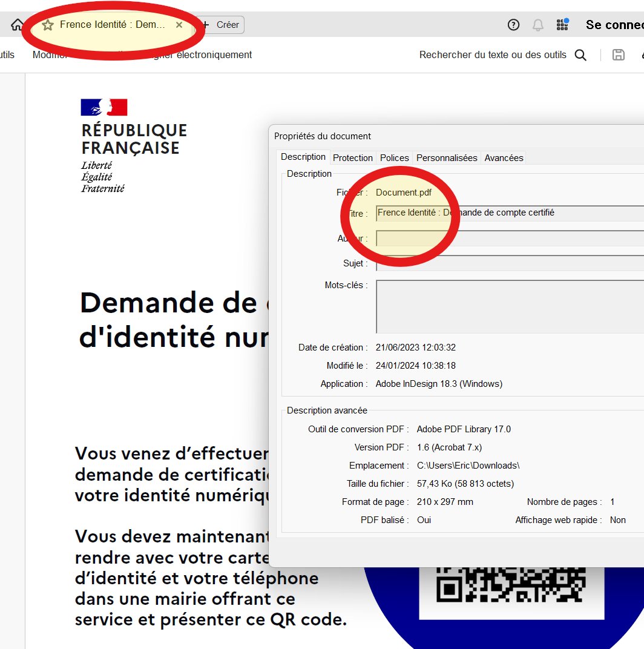Image resolution: width=644 pixels, height=649 pixels.
Task: Click the star icon on the document tab
Action: tap(47, 25)
